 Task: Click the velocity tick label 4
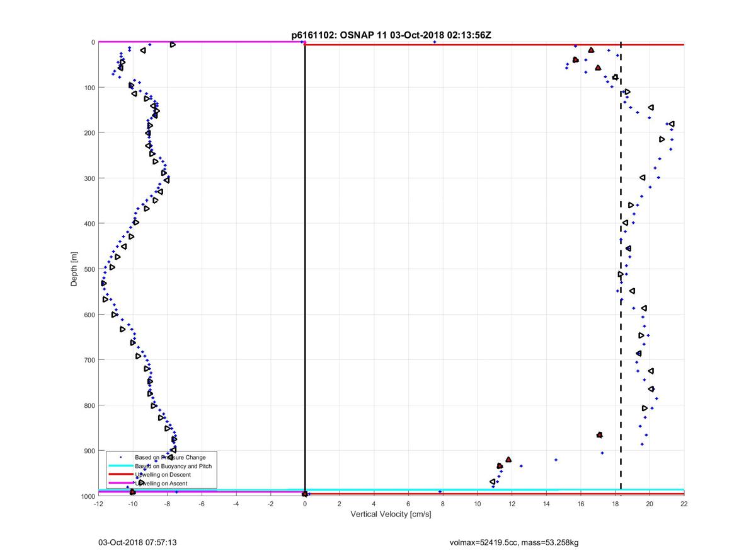pyautogui.click(x=374, y=504)
